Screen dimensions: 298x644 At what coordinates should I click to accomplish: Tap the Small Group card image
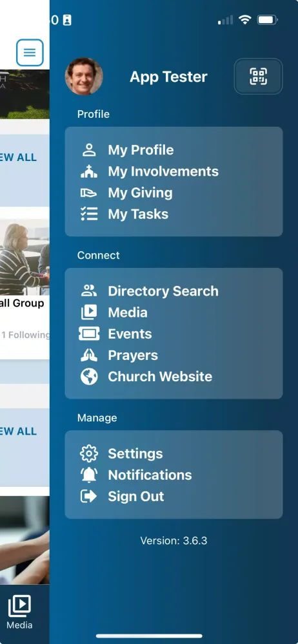pyautogui.click(x=25, y=257)
